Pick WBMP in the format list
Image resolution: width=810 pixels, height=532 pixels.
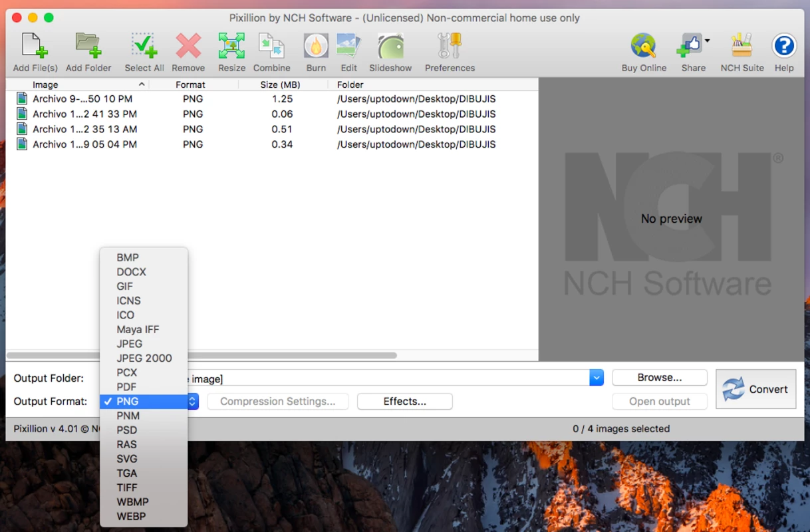coord(144,502)
